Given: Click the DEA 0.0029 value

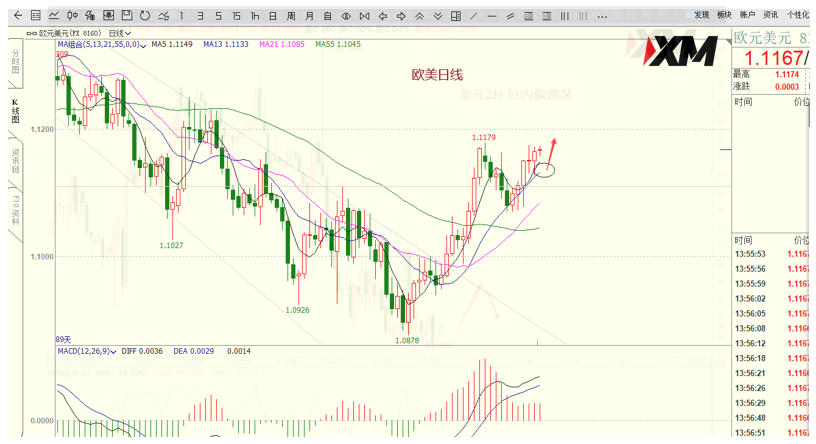Looking at the screenshot, I should click(x=194, y=351).
